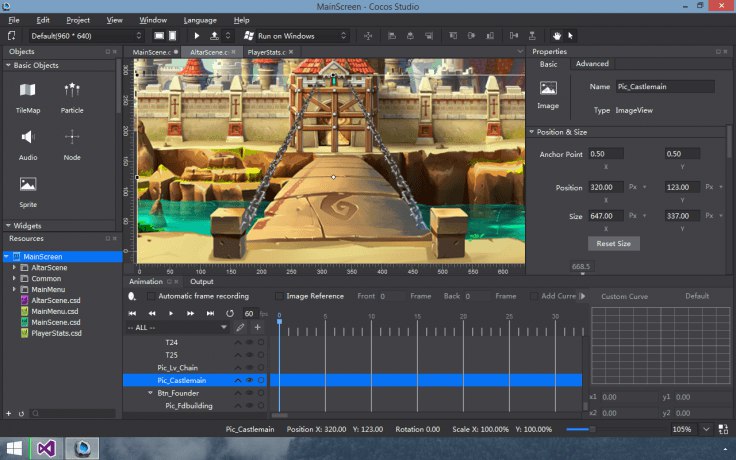Open the File menu
The image size is (736, 460).
[x=14, y=20]
